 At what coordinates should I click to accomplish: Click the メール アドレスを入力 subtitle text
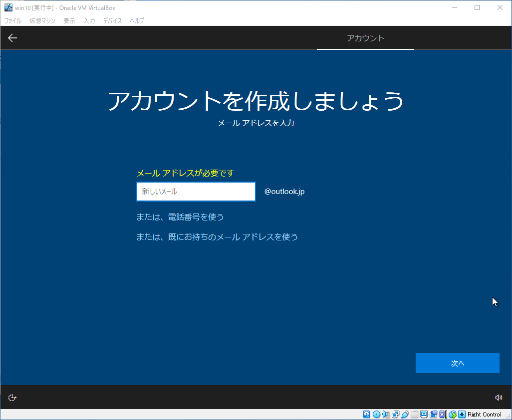click(256, 123)
